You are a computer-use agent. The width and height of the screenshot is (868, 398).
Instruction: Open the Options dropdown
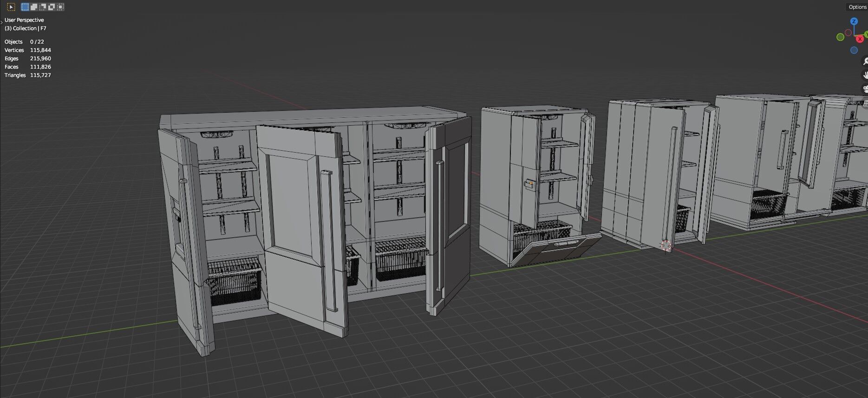click(857, 7)
